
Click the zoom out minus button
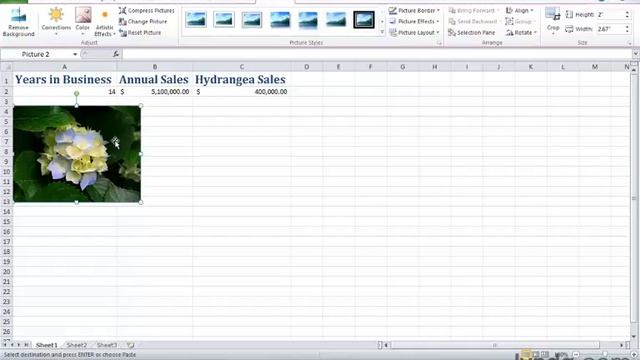pos(576,355)
